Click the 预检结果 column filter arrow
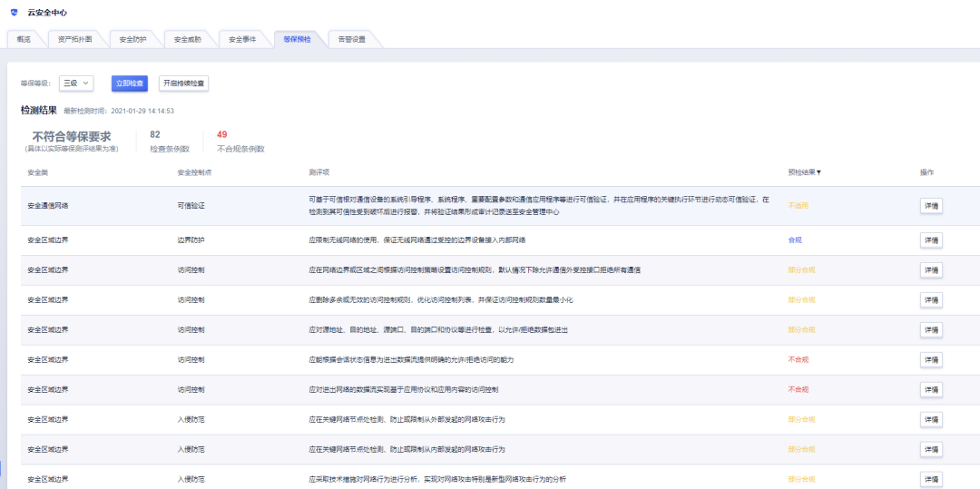980x489 pixels. 818,172
